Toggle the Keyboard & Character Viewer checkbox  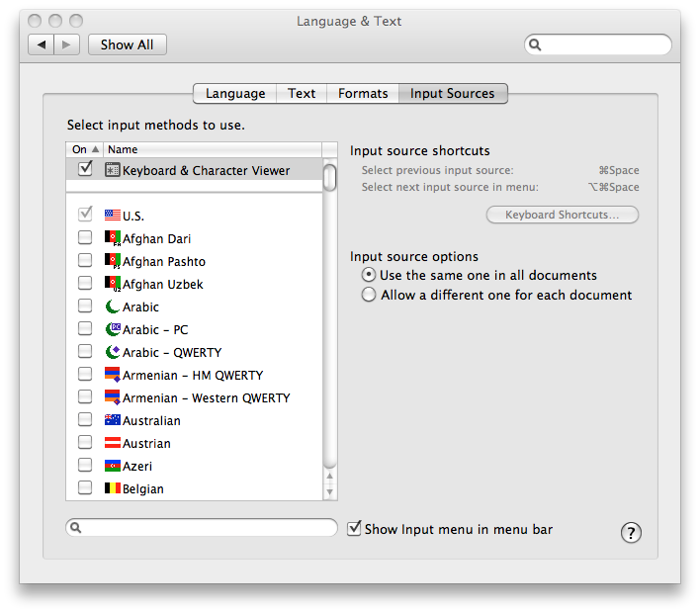[x=85, y=169]
